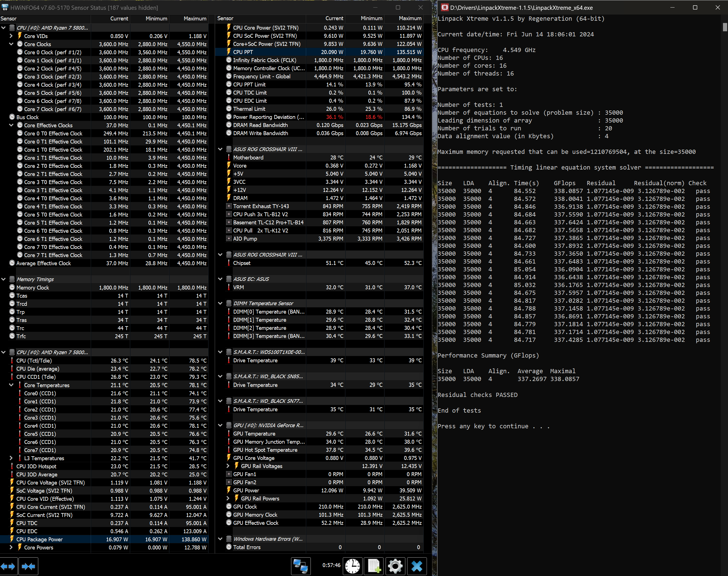
Task: Click the right pane Minimum column header
Action: (365, 18)
